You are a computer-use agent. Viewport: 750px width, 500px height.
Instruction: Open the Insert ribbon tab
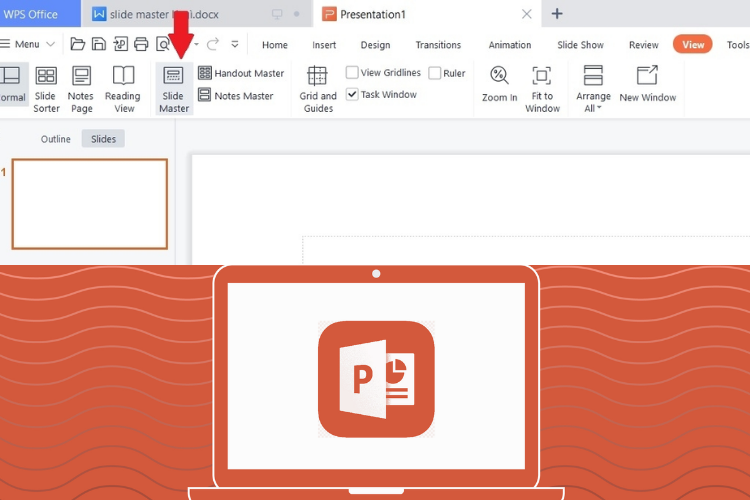[324, 45]
